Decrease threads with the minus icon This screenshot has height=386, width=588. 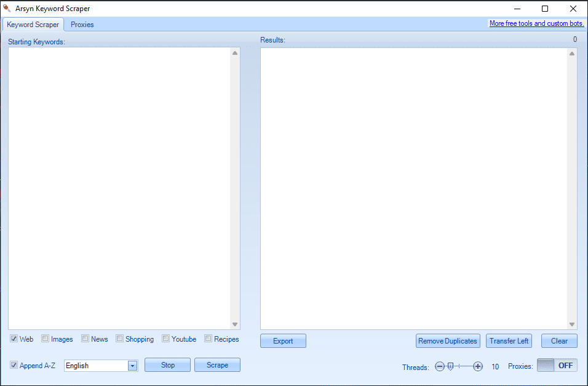point(440,366)
